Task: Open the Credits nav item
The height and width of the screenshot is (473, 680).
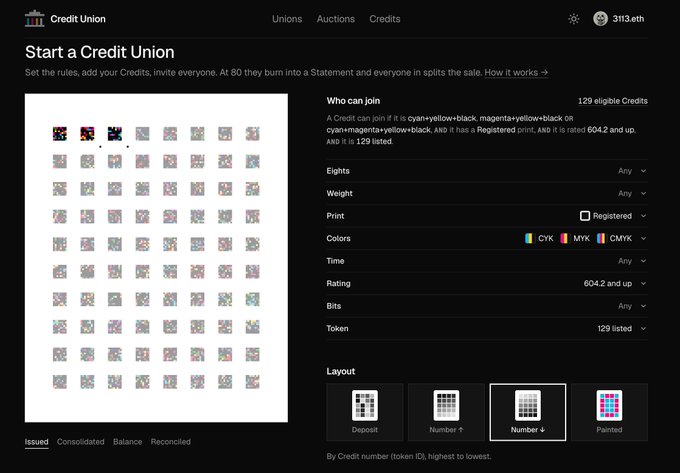Action: click(x=385, y=19)
